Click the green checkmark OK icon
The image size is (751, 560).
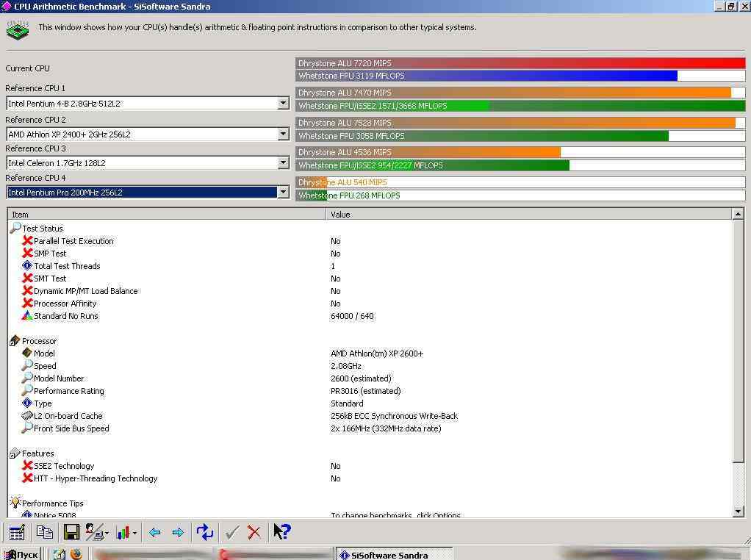click(x=232, y=532)
